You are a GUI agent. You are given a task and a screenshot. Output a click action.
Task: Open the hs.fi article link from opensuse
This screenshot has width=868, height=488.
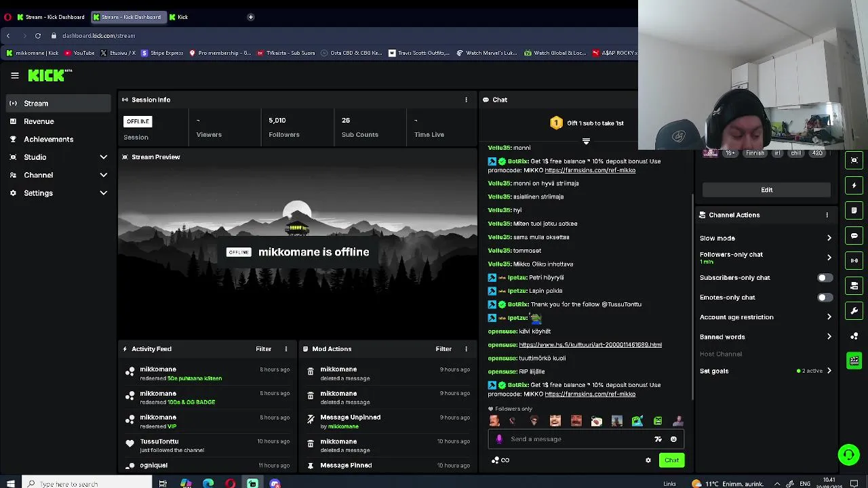click(x=590, y=345)
